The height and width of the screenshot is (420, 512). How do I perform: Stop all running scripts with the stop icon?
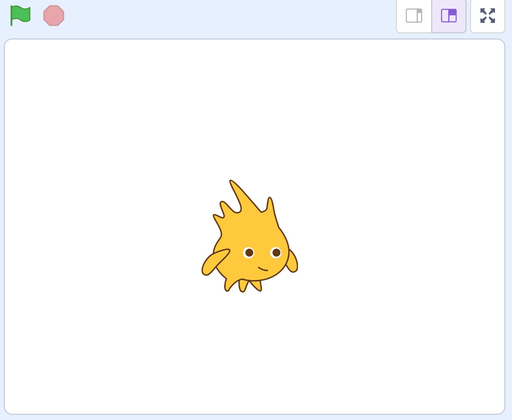54,15
